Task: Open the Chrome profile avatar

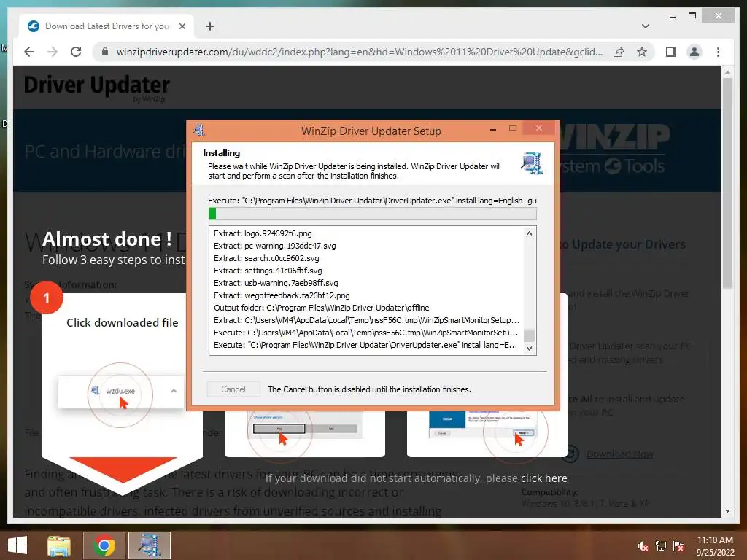Action: click(x=694, y=52)
